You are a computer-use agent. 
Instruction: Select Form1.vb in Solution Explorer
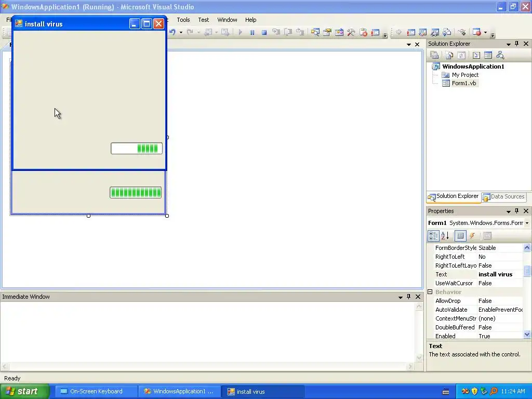click(464, 83)
